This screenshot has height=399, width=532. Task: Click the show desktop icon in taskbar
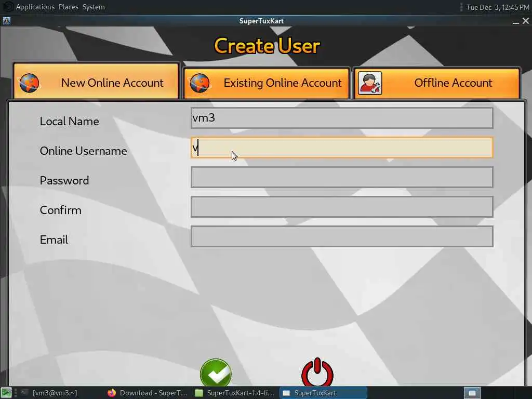coord(6,393)
